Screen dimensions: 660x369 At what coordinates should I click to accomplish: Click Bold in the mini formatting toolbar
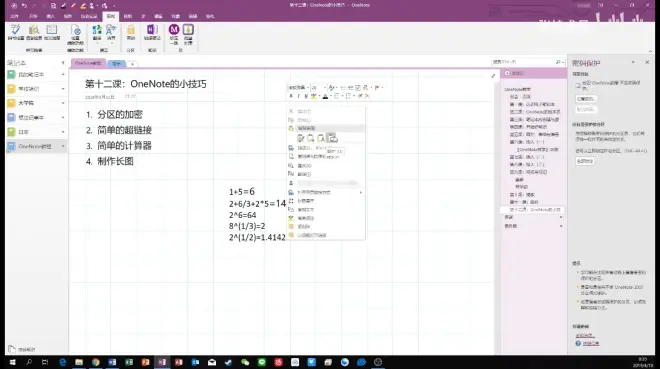(291, 96)
